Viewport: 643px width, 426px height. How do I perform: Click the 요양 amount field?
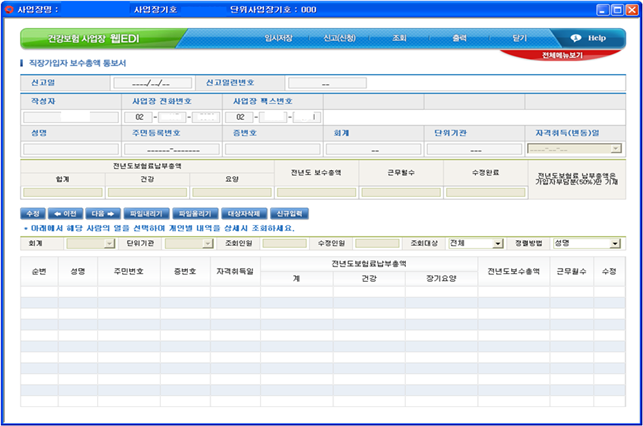click(232, 192)
